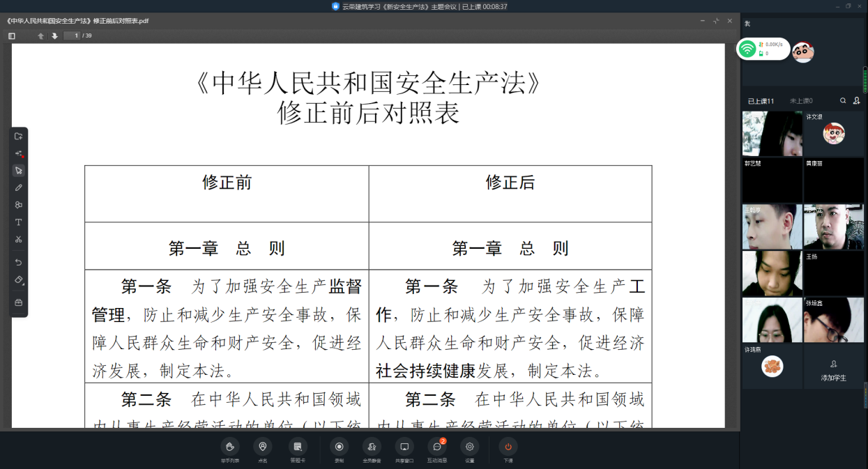The height and width of the screenshot is (469, 868).
Task: Click bold 监督 in left 第一条 cell
Action: pyautogui.click(x=345, y=286)
